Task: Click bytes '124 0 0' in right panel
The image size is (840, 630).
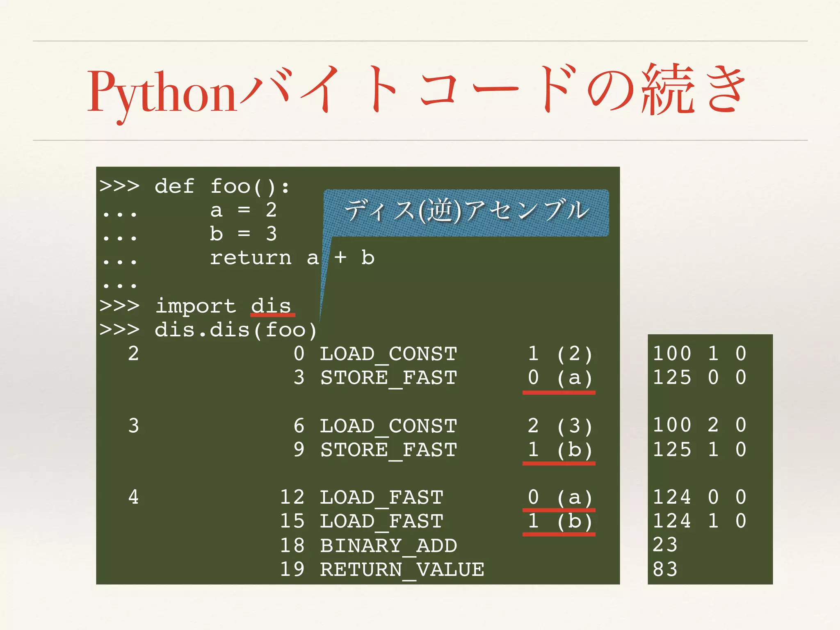Action: coord(699,497)
